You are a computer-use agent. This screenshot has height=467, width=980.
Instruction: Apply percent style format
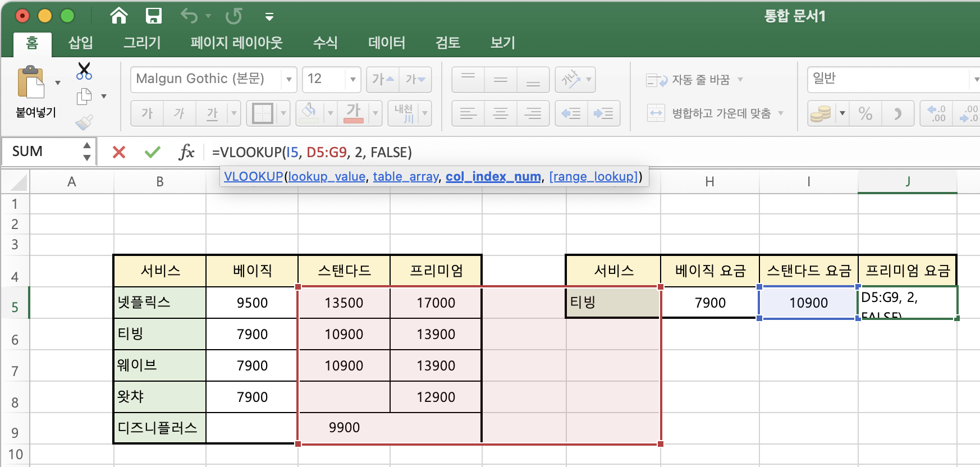865,113
